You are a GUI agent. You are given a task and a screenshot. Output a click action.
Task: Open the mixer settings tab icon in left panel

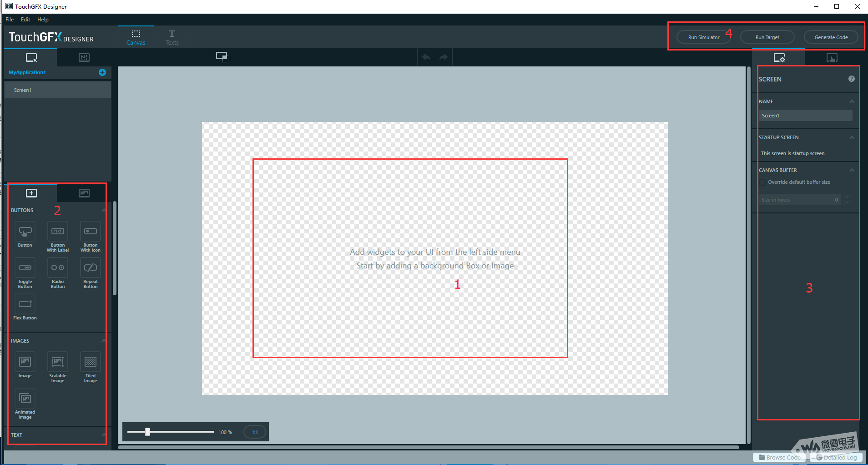[84, 58]
